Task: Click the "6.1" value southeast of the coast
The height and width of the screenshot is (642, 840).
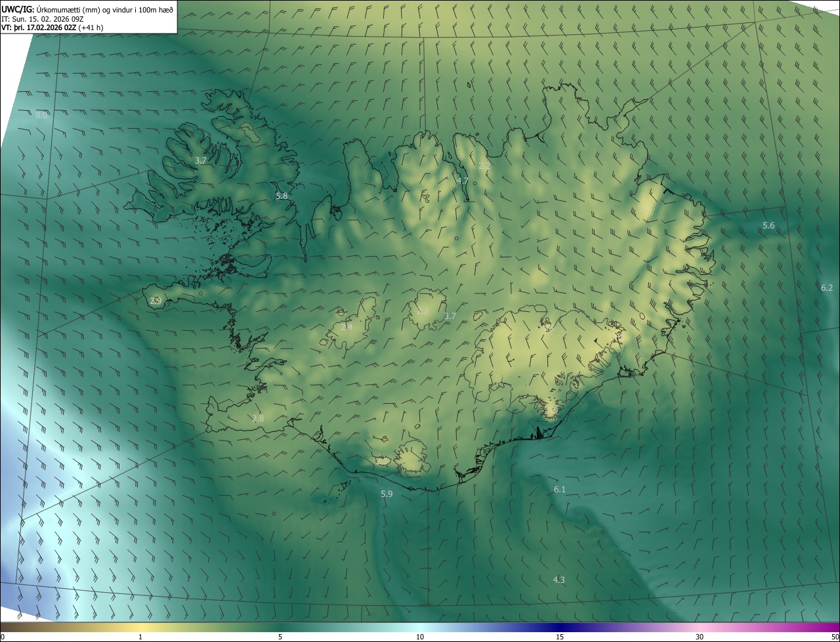Action: point(559,490)
